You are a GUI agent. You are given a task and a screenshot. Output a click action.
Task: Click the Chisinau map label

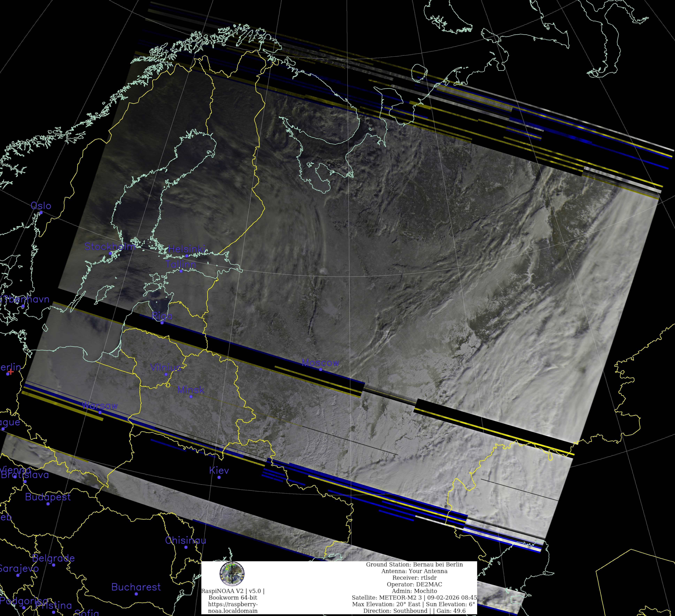pos(185,540)
